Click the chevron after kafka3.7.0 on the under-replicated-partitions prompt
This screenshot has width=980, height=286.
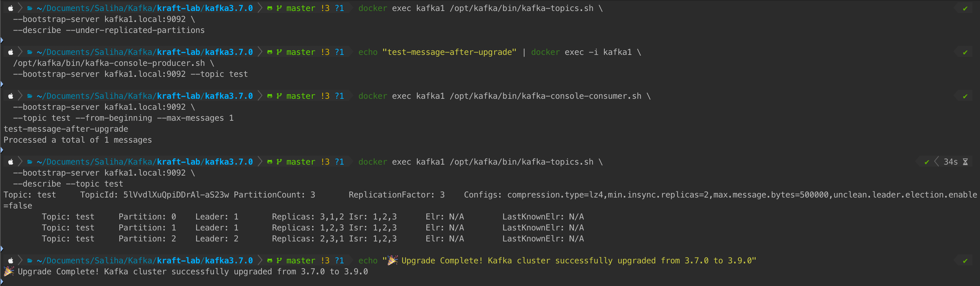coord(260,8)
